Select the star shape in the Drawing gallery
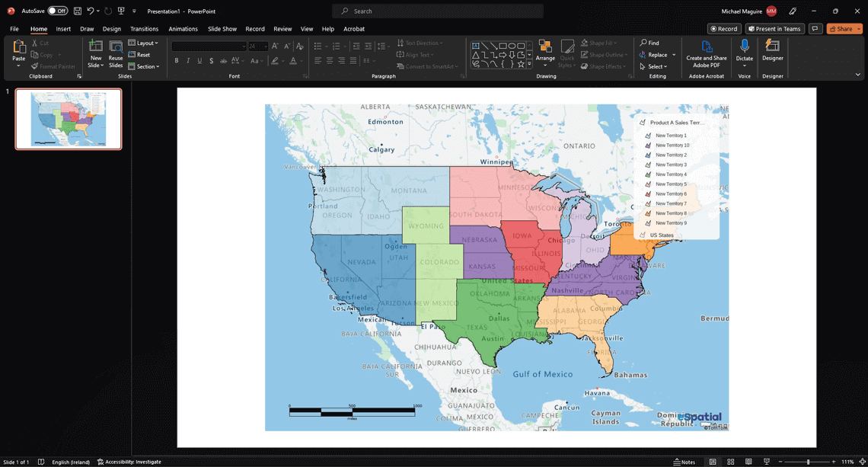 [x=522, y=63]
